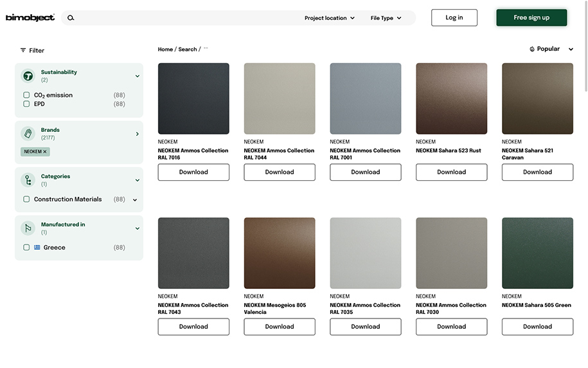588x368 pixels.
Task: Open the RAL 7035 light grey thumbnail
Action: coord(366,253)
